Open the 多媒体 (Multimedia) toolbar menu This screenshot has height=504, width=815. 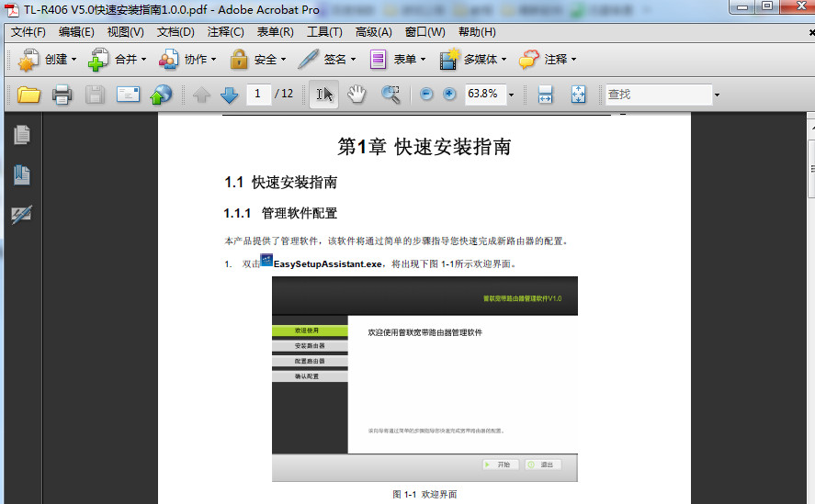[x=472, y=60]
